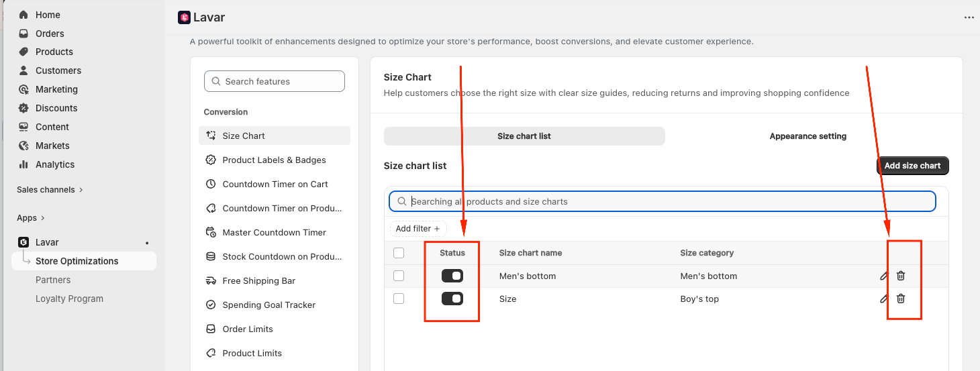Open Content section
Viewport: 980px width, 371px height.
52,127
